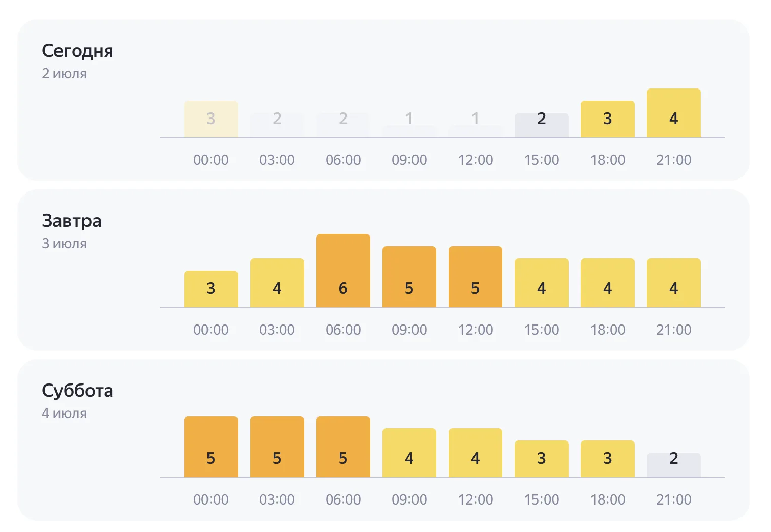Screen dimensions: 771x532
Task: Select today's faded 00:00 bar showing 3
Action: 211,119
